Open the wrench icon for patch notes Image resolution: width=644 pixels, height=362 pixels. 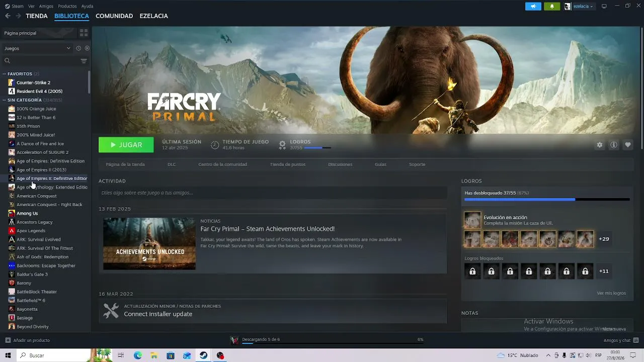[x=111, y=311]
